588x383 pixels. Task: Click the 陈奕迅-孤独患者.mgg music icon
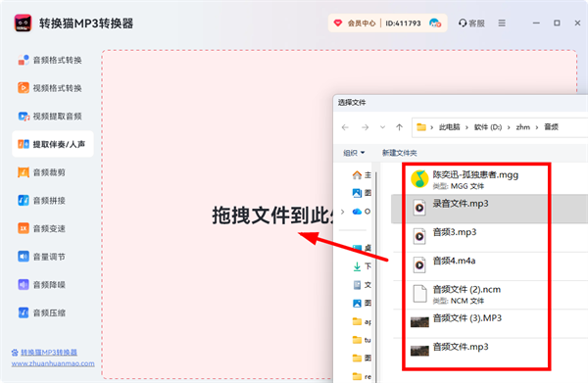(419, 179)
